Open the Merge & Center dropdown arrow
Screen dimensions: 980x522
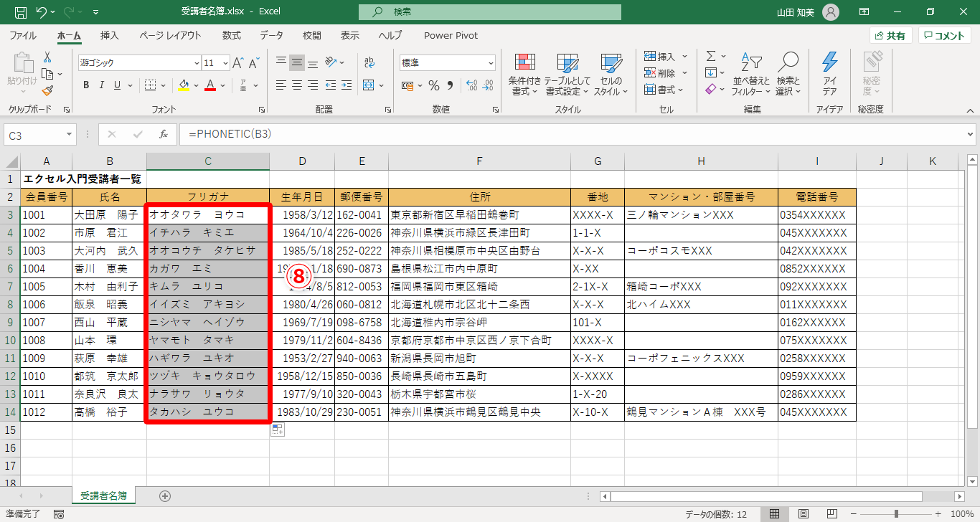click(x=382, y=85)
